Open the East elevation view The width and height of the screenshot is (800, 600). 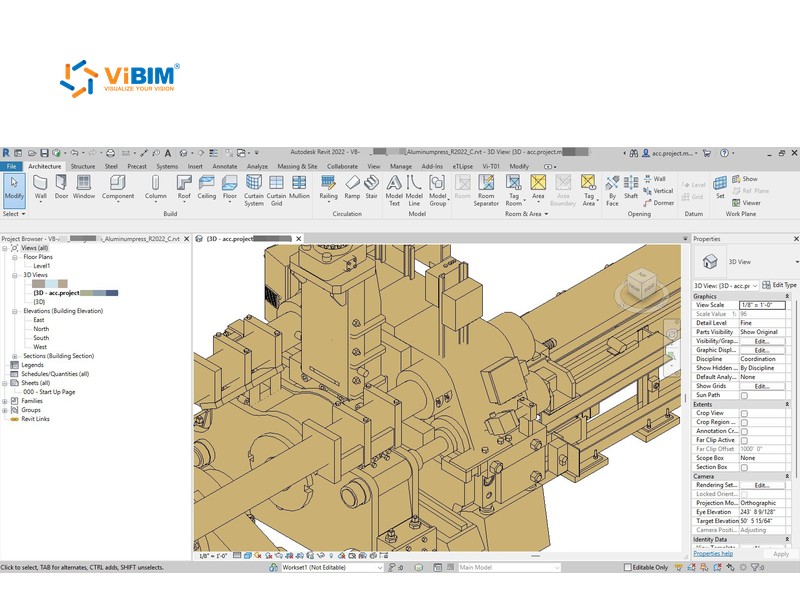pyautogui.click(x=39, y=320)
